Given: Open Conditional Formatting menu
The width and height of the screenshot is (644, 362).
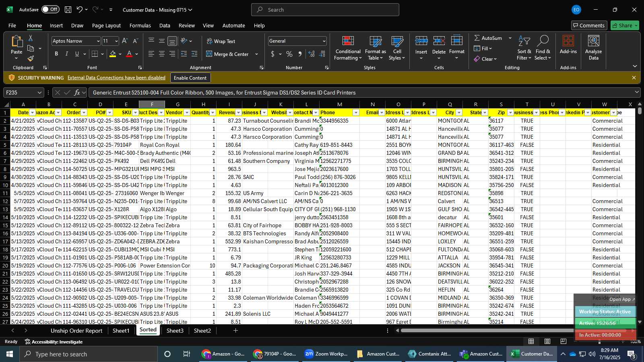Looking at the screenshot, I should click(348, 48).
